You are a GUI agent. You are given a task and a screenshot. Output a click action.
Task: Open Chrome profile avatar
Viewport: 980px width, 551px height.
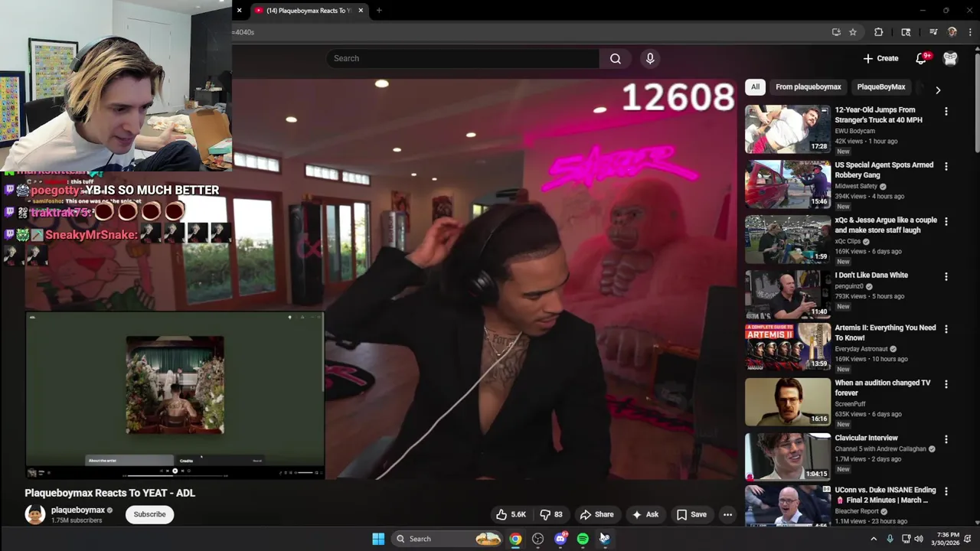tap(952, 32)
